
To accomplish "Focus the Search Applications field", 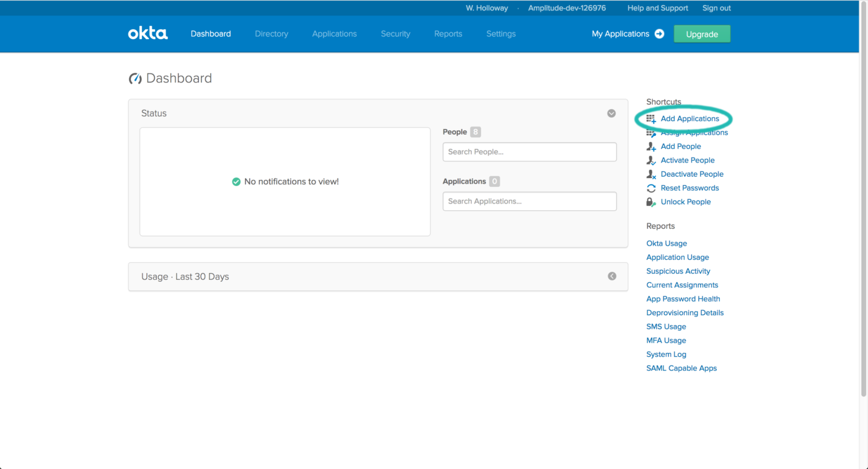I will [x=529, y=201].
